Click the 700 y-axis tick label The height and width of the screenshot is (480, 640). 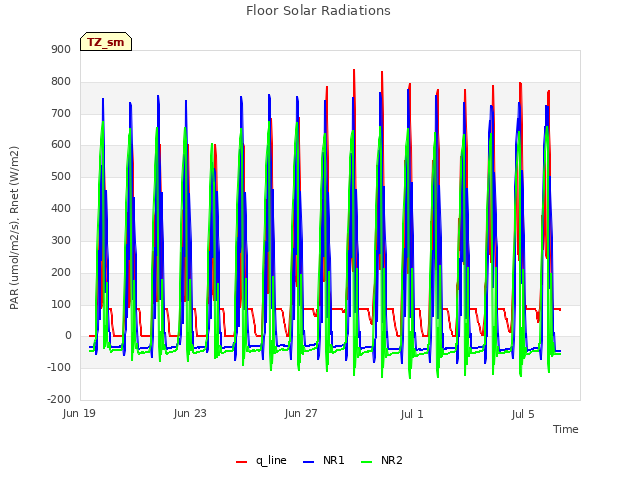[61, 113]
